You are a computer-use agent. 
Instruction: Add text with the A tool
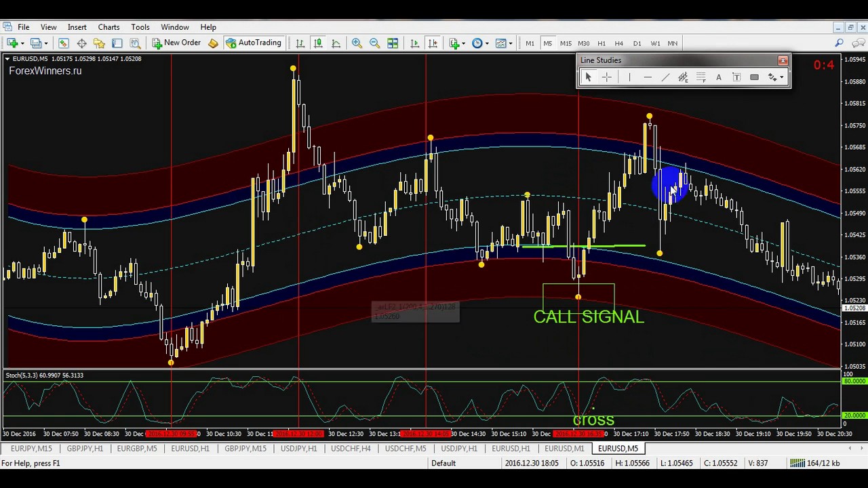point(719,77)
